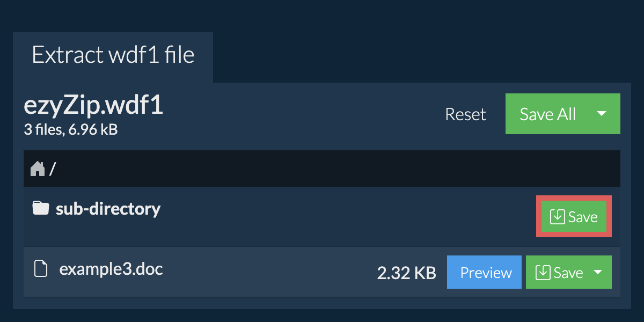Click the 3 files, 6.96 kB summary text
Screen dimensions: 644x322
click(70, 129)
